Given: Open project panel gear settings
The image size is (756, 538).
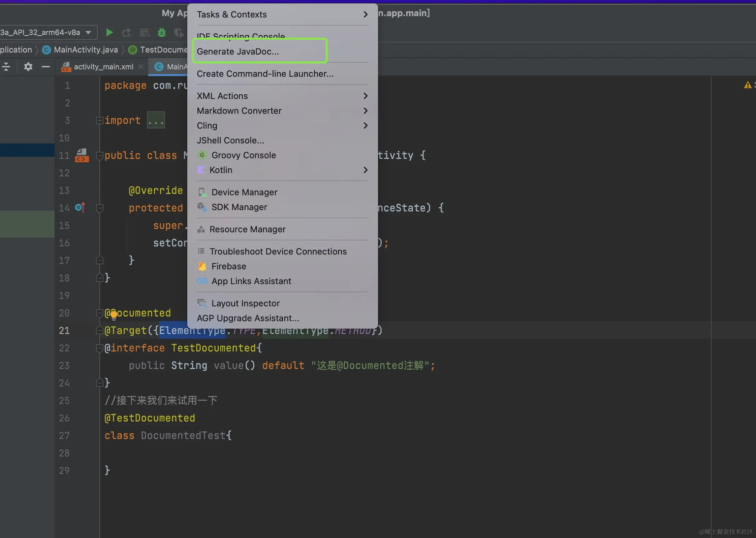Looking at the screenshot, I should point(28,67).
